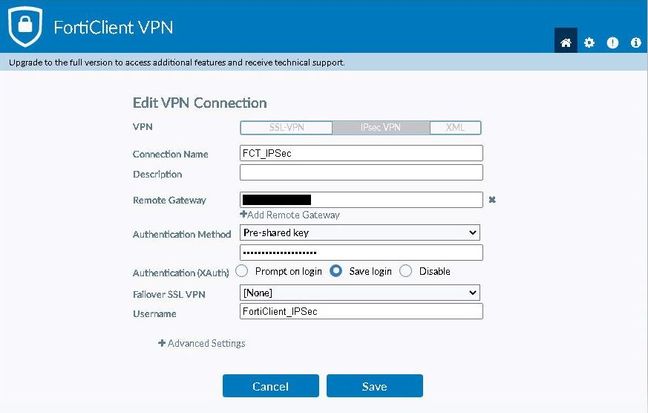Remove the remote gateway with X icon

pos(492,200)
